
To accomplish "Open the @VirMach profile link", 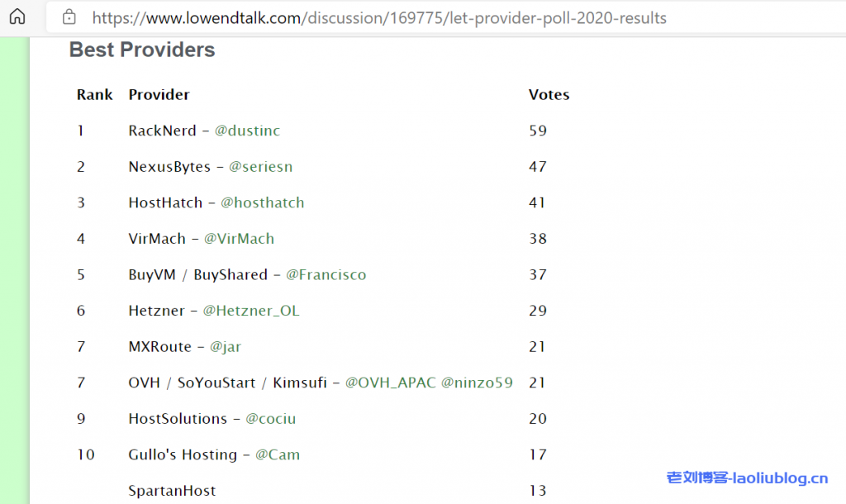I will (x=239, y=239).
